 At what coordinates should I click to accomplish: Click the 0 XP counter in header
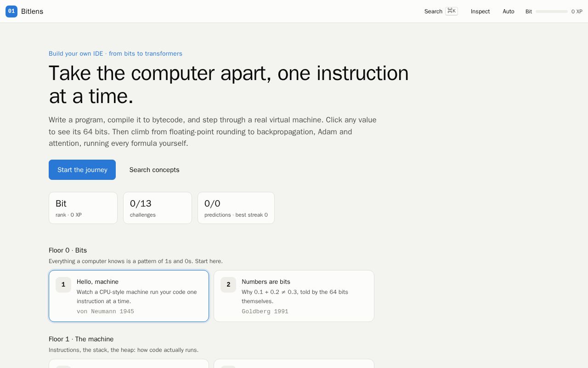(577, 11)
